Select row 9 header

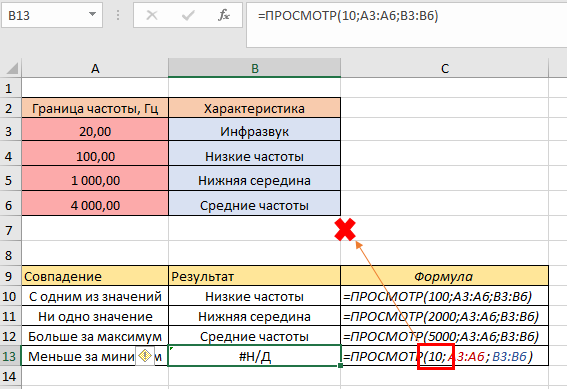point(10,276)
